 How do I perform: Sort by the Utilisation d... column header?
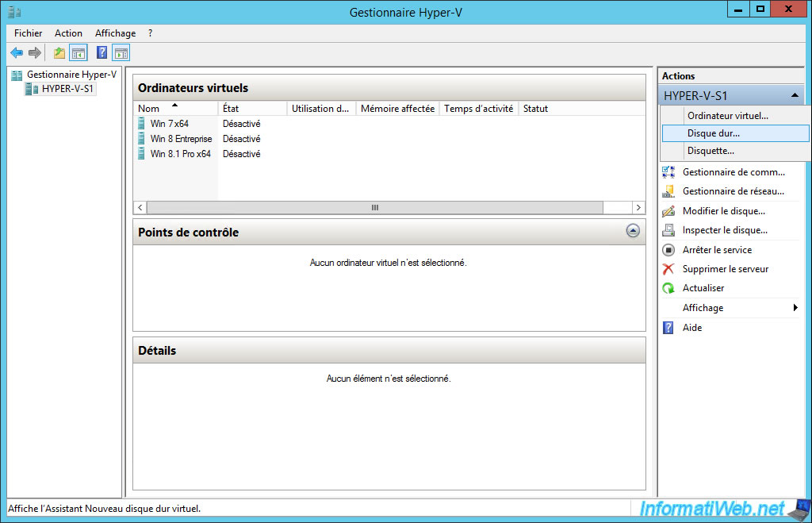pos(321,109)
